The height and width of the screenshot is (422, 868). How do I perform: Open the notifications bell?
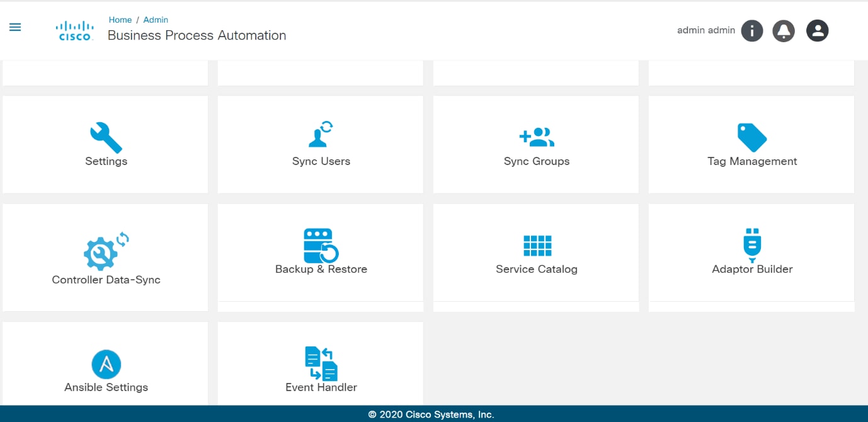pos(784,30)
